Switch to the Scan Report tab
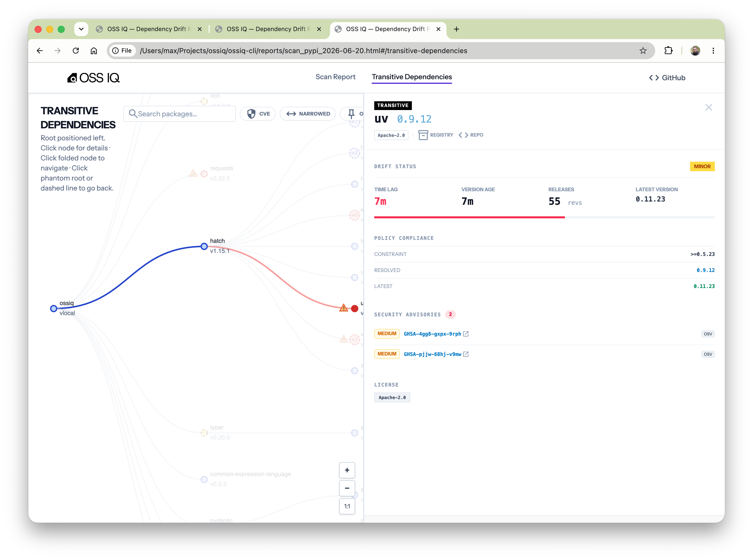 point(335,77)
